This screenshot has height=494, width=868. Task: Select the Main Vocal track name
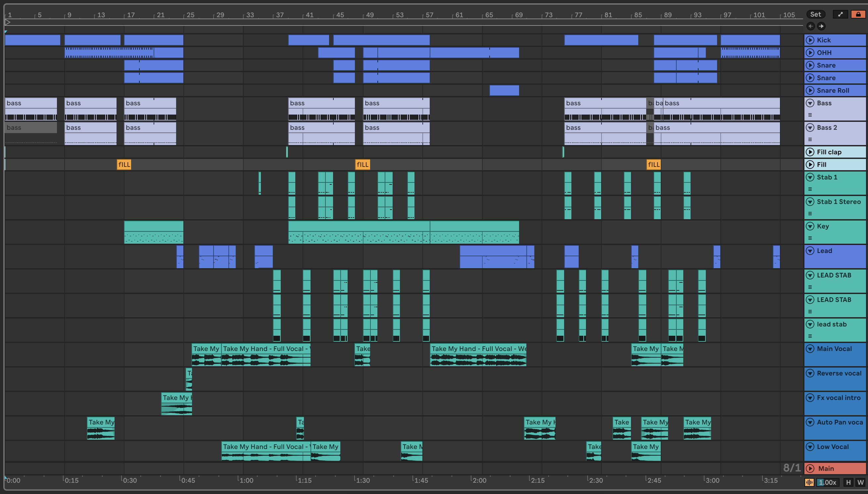[834, 348]
